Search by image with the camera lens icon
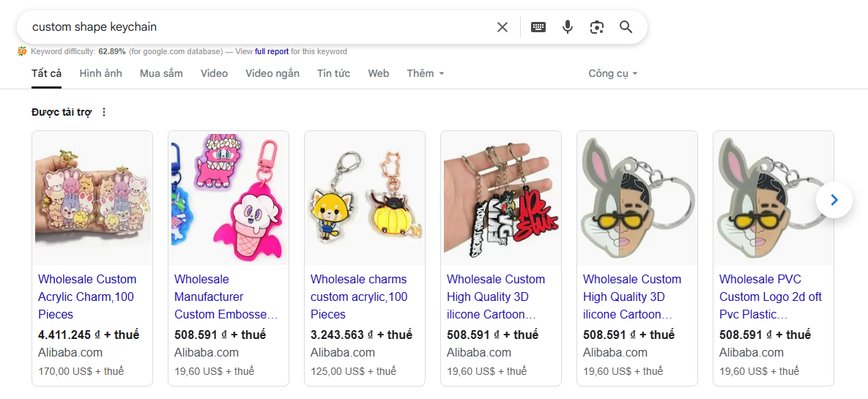Screen dimensions: 868x399 tap(597, 27)
